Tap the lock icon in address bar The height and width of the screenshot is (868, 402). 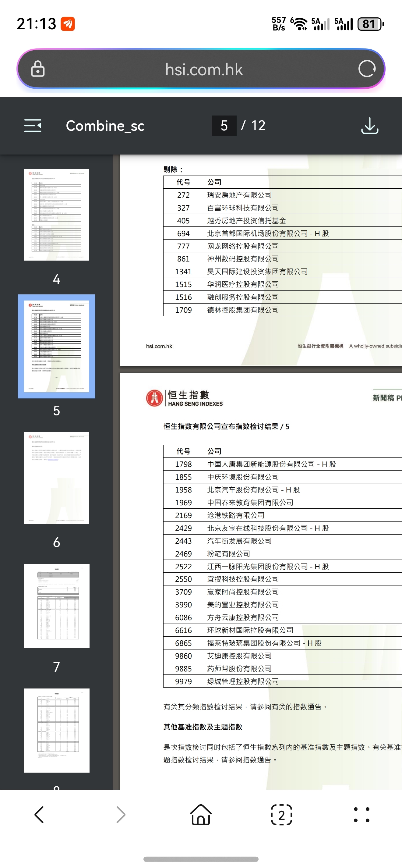coord(38,69)
